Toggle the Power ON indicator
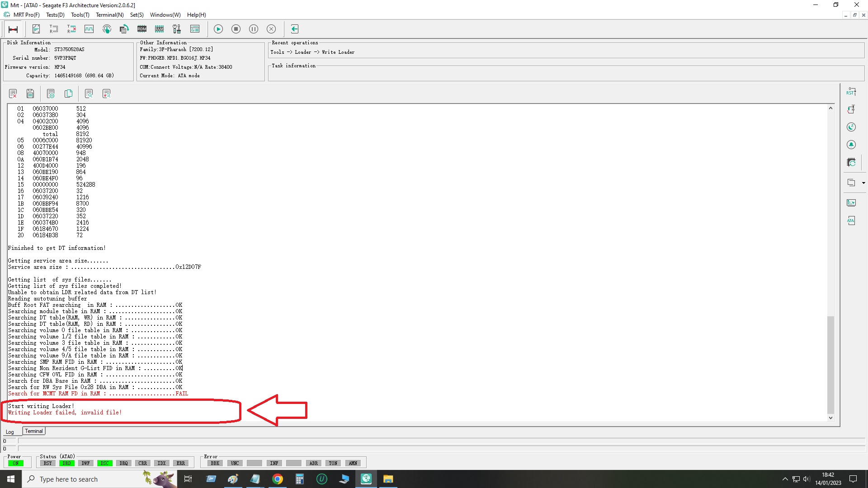The height and width of the screenshot is (488, 868). tap(16, 463)
